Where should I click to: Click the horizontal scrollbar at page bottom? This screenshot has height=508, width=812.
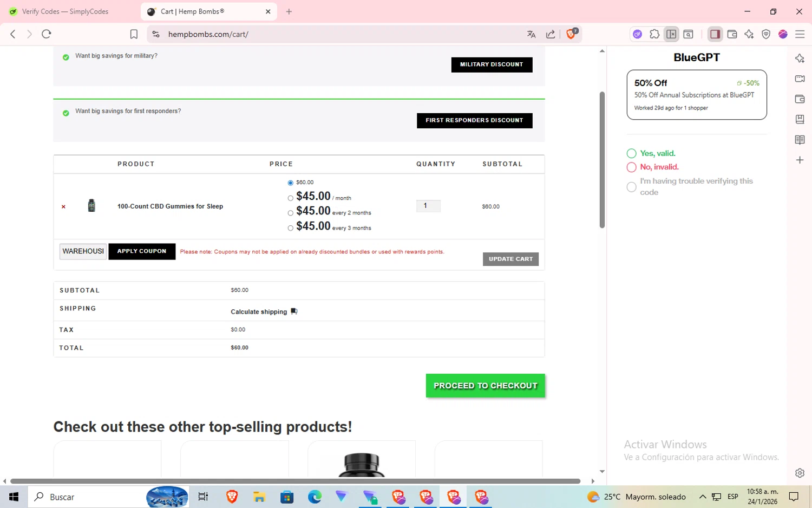click(x=295, y=481)
